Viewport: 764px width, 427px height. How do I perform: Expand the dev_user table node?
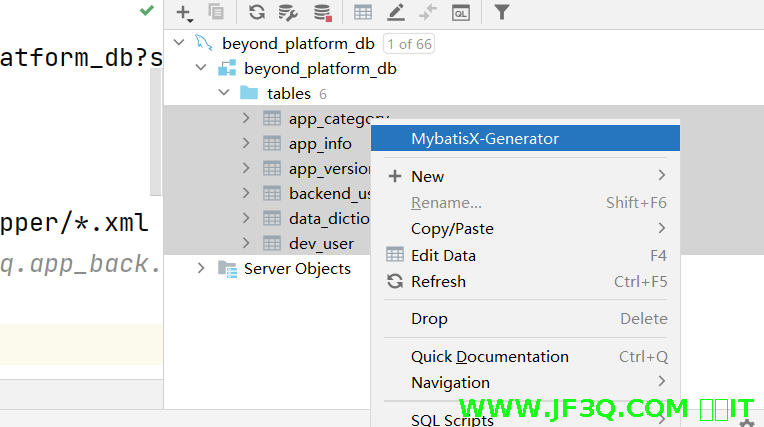247,243
